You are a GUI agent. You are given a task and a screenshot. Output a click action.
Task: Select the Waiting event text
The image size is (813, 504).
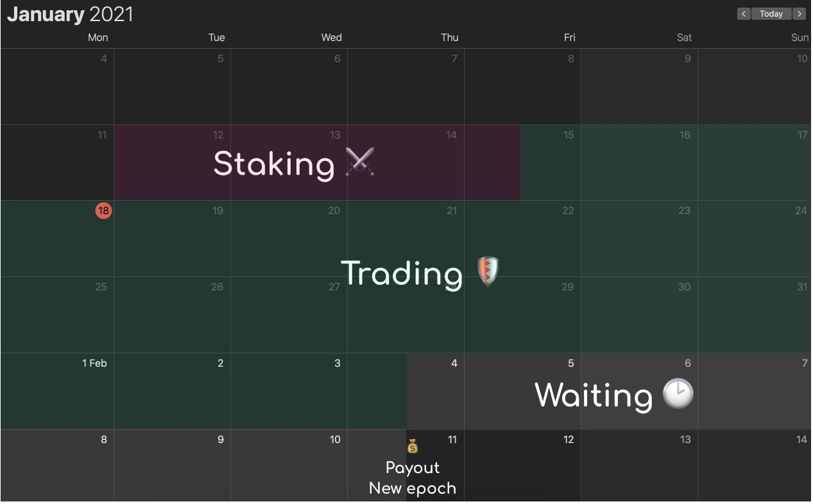[x=594, y=395]
